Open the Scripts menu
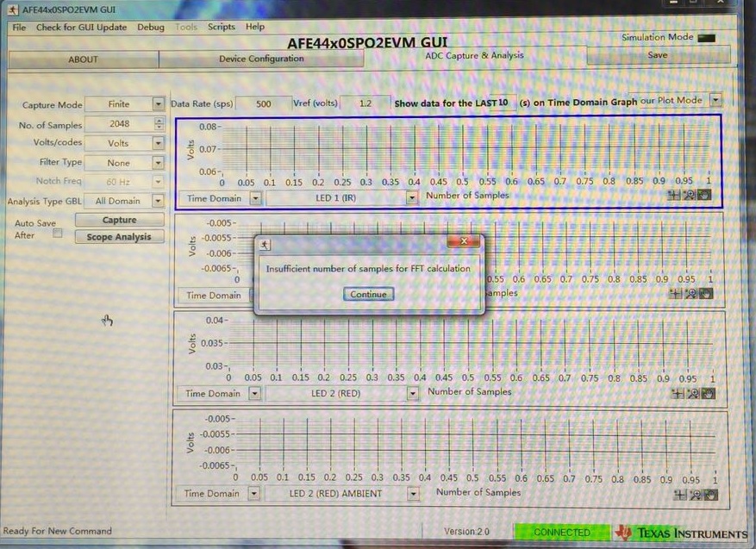756x549 pixels. point(222,27)
